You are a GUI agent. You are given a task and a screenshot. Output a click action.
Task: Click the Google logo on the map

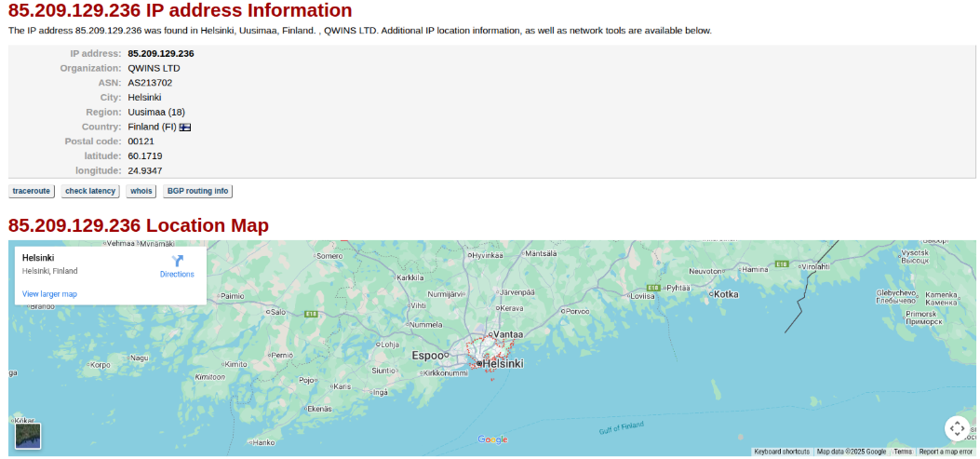pyautogui.click(x=492, y=439)
